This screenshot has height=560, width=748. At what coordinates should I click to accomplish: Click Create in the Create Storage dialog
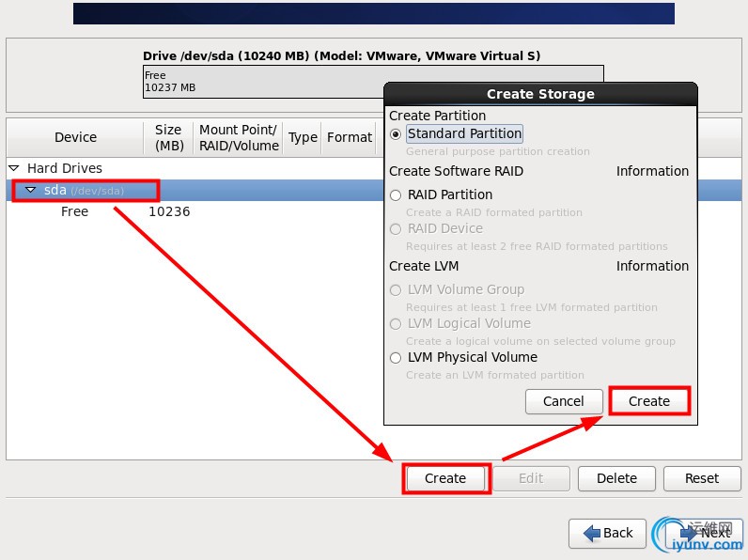point(649,401)
